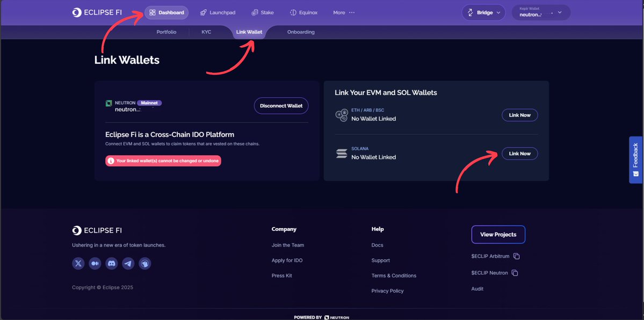Click the 'Link Wallets' heading text

click(x=127, y=60)
